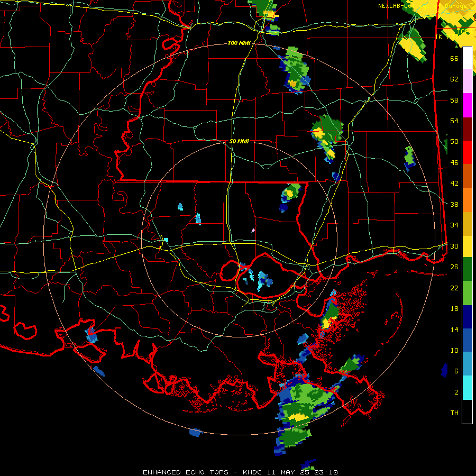Click the light pink legend swatch

[x=467, y=81]
